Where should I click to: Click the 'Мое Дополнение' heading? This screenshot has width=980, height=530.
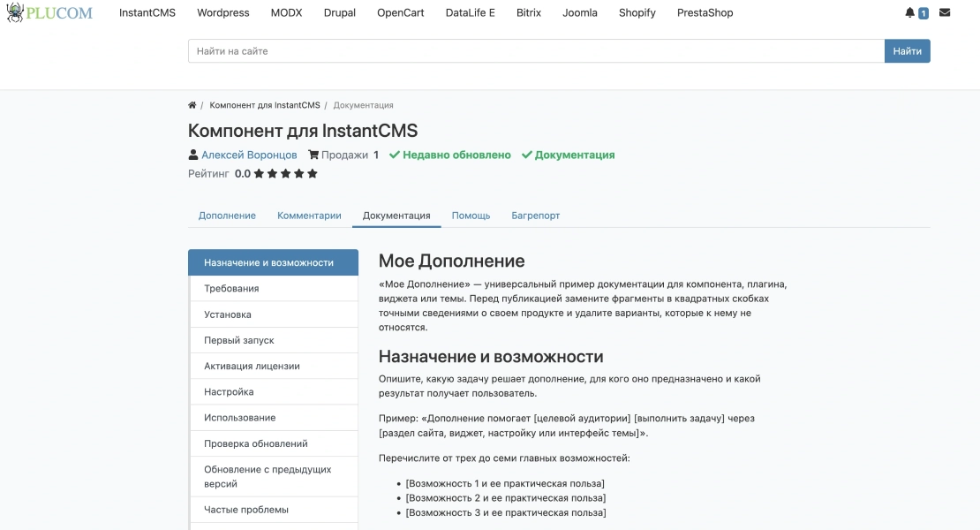[x=451, y=261]
